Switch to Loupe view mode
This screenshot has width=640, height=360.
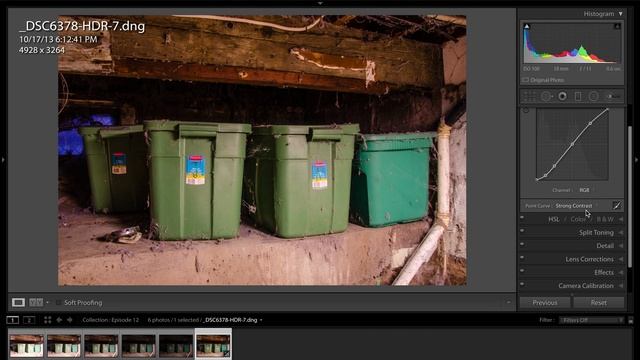18,302
